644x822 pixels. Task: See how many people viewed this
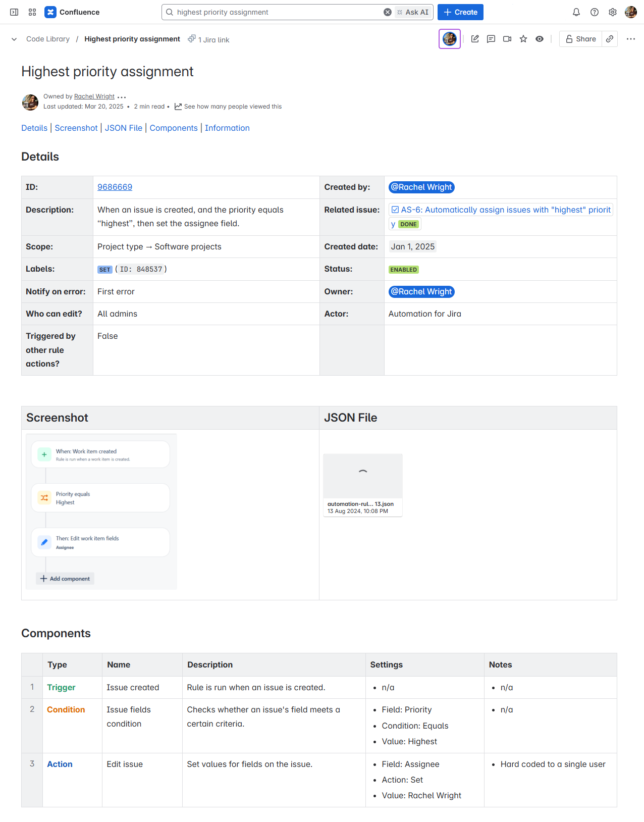tap(228, 107)
